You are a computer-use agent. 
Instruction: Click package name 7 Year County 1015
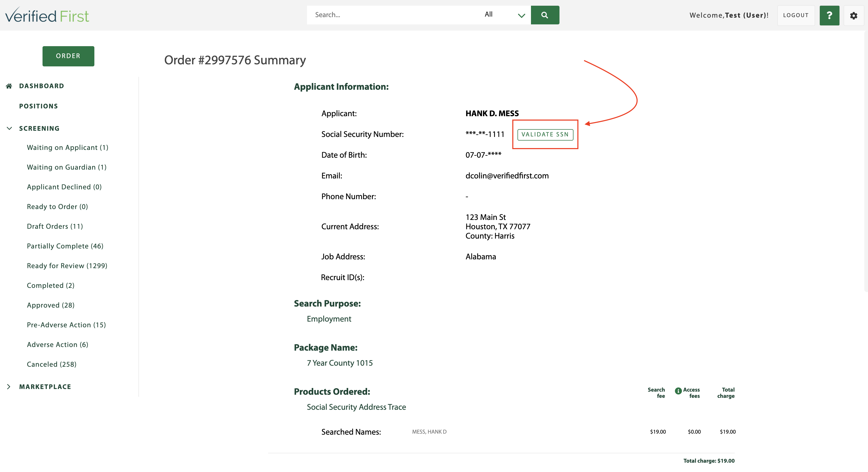[x=340, y=363]
